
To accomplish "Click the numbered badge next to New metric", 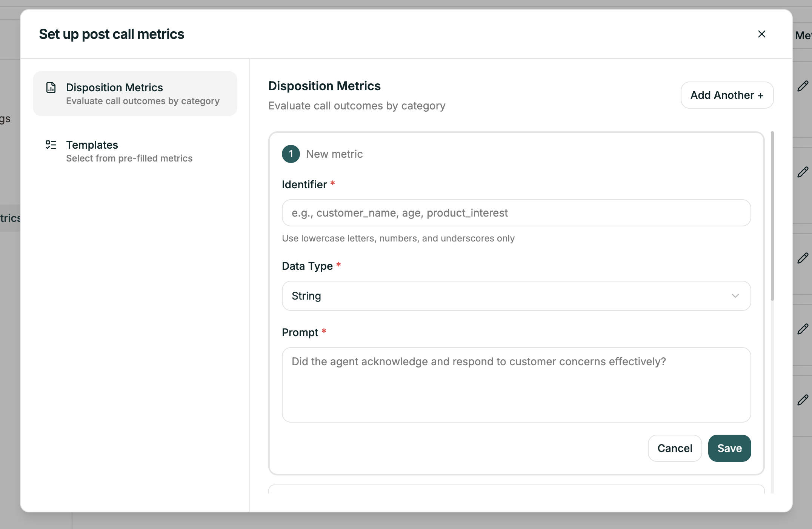I will 291,154.
